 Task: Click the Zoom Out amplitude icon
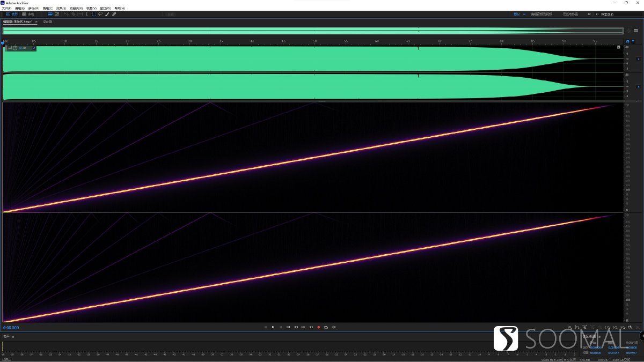click(577, 327)
